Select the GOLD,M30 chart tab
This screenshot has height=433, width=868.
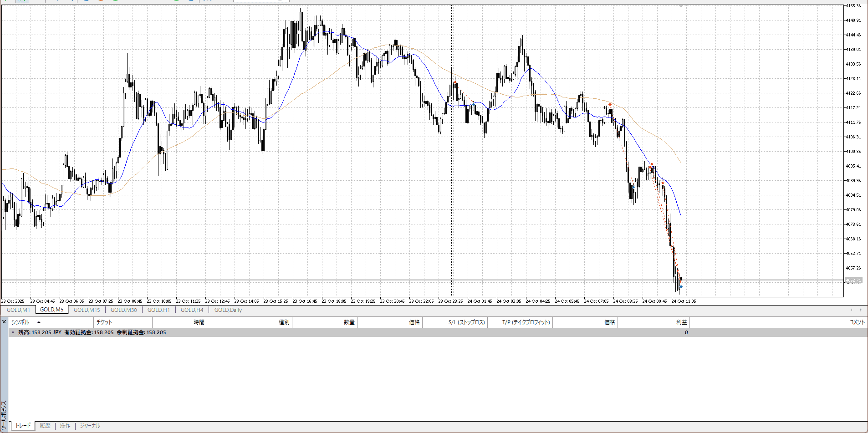[x=123, y=310]
